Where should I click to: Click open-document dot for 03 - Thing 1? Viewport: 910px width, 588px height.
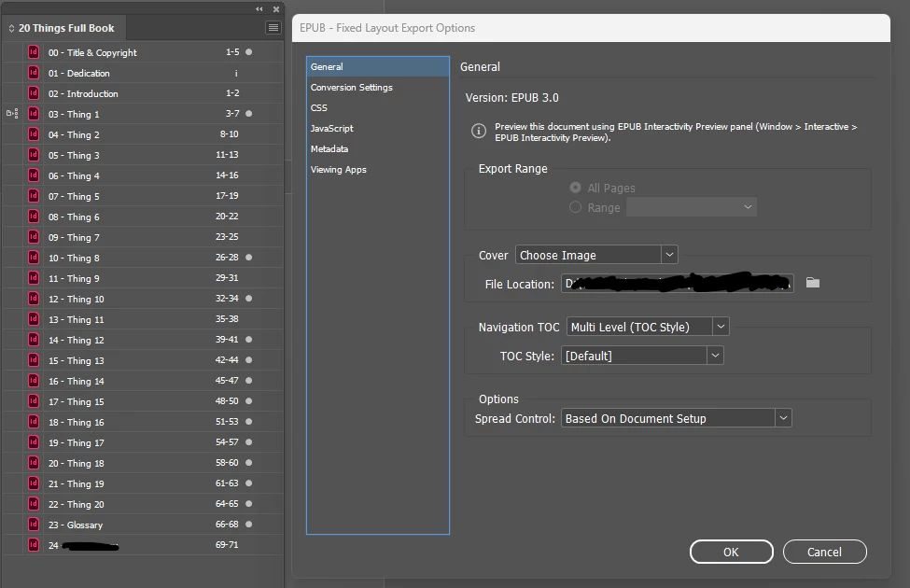249,113
